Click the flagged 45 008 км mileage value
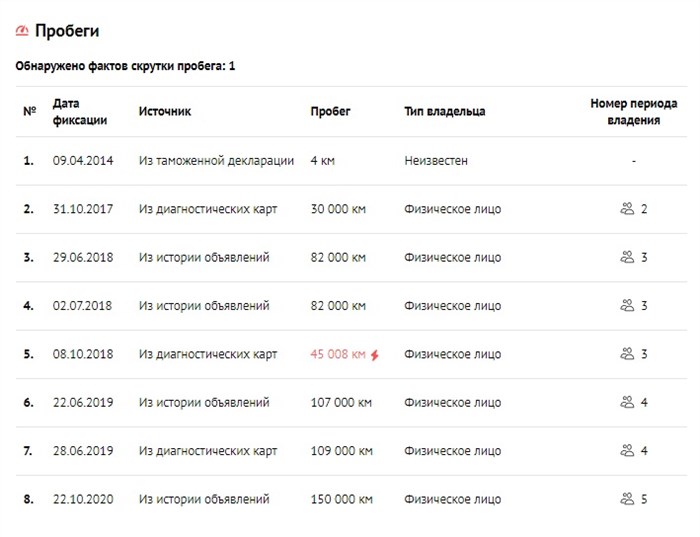The image size is (700, 537). point(338,354)
